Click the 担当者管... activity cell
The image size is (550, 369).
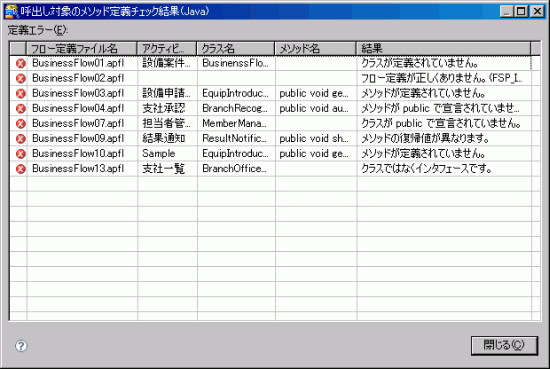[x=167, y=124]
